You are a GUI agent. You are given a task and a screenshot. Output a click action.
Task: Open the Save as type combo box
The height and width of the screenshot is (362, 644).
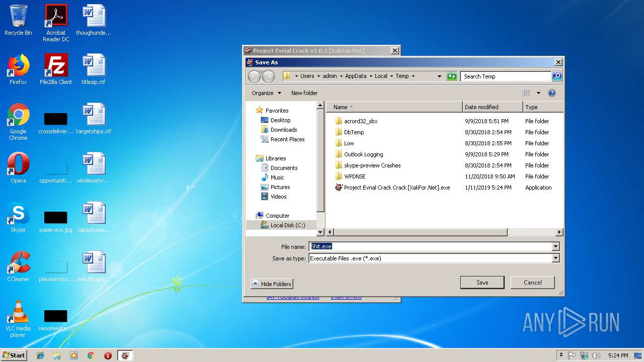tap(434, 258)
